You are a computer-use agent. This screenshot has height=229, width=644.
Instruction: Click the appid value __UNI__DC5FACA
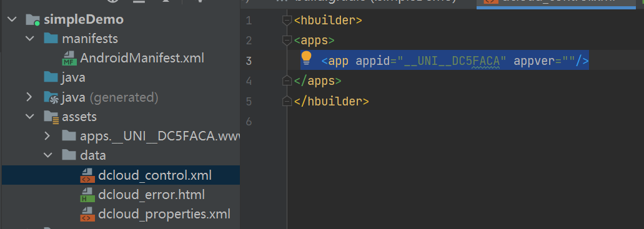[452, 61]
